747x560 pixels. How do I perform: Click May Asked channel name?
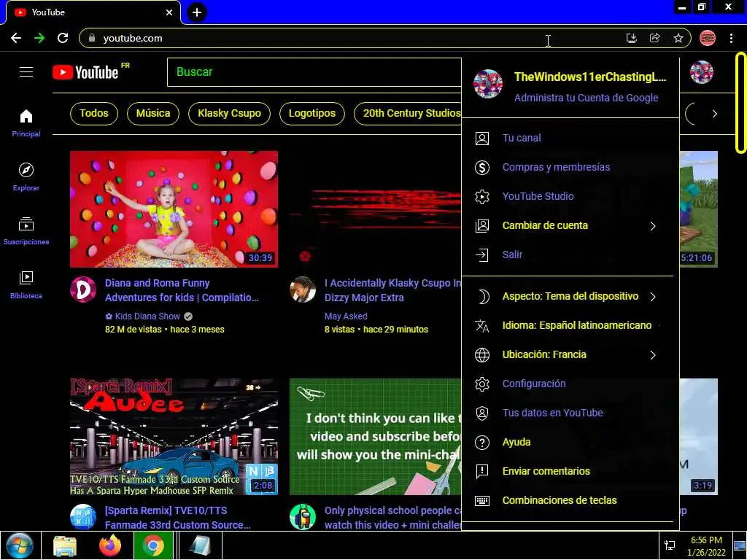346,316
